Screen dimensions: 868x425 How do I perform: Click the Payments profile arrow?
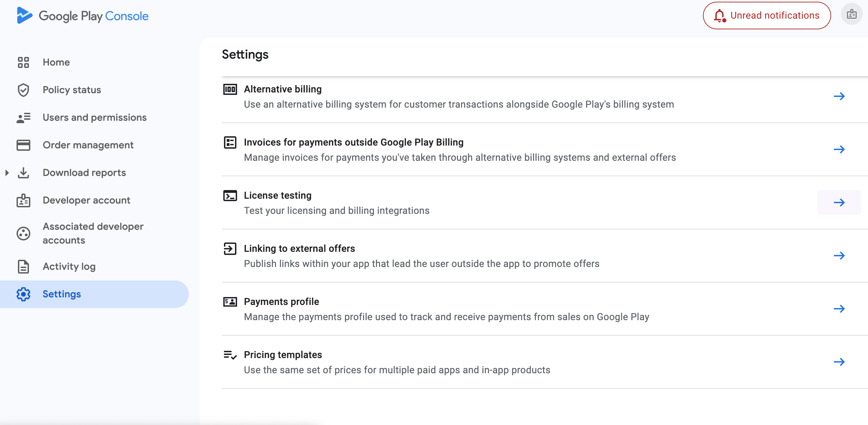click(x=839, y=309)
